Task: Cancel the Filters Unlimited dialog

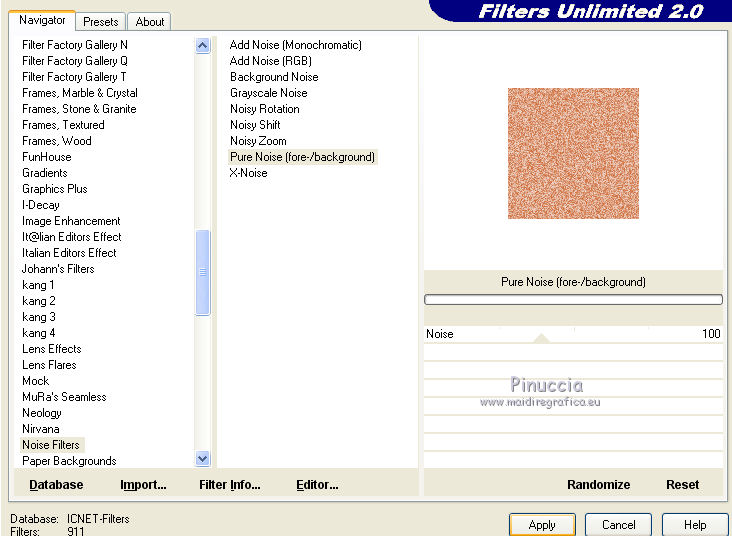Action: pyautogui.click(x=619, y=525)
